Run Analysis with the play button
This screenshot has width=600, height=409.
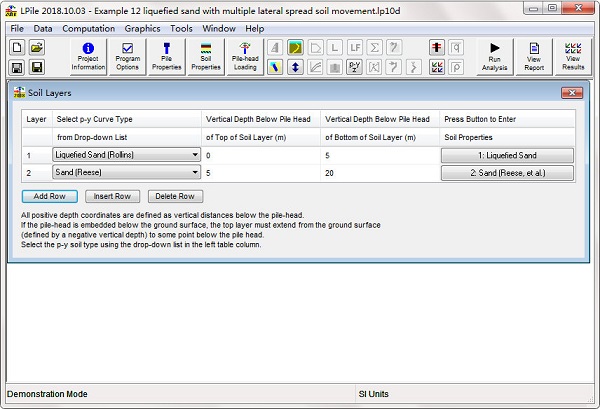494,57
